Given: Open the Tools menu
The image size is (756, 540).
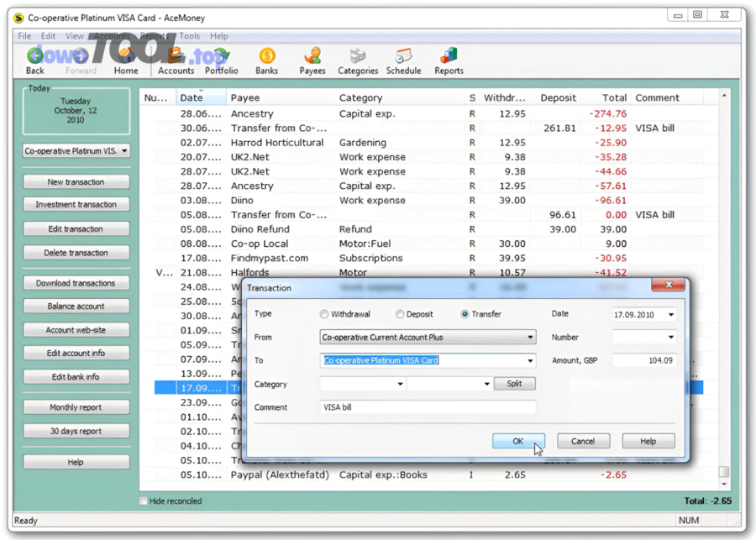Looking at the screenshot, I should [189, 36].
